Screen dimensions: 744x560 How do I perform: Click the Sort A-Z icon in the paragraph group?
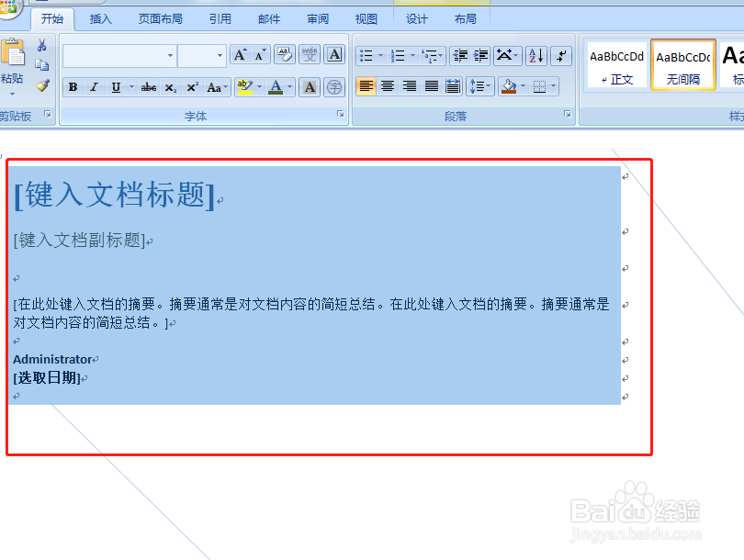(535, 56)
